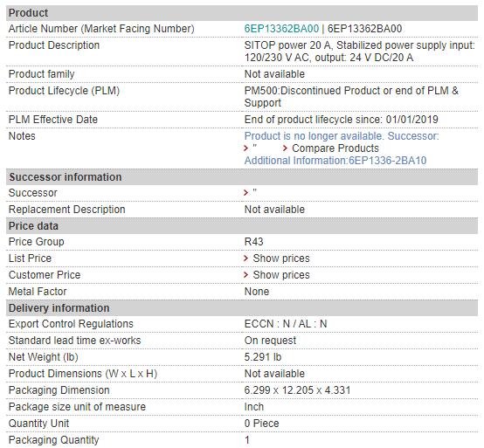Select the Successor information section header
The width and height of the screenshot is (484, 448).
point(242,177)
